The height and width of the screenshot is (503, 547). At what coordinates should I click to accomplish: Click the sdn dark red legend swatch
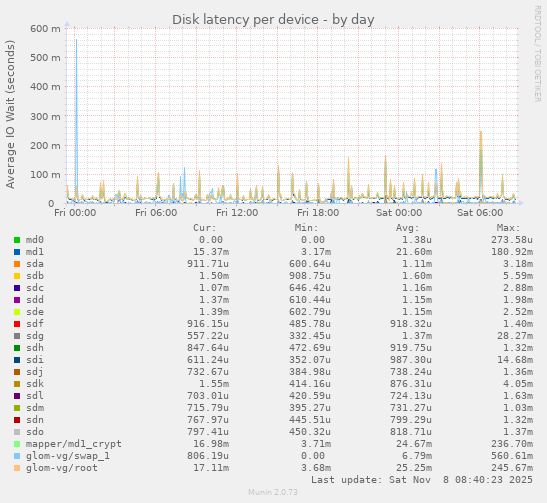pyautogui.click(x=17, y=420)
